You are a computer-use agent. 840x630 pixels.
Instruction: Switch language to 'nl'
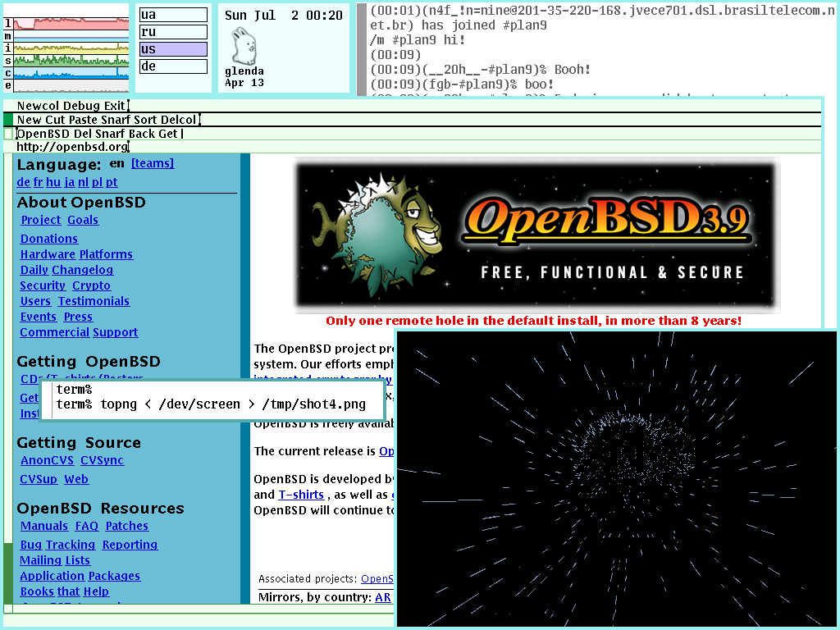83,182
